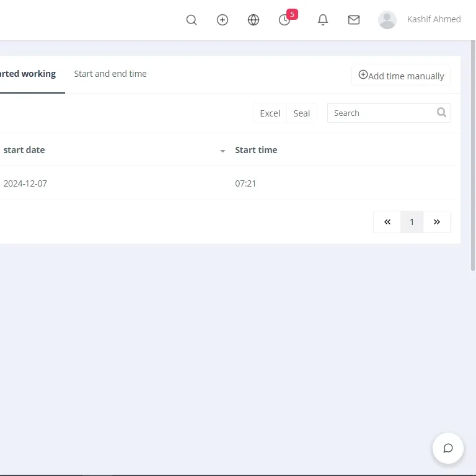Select the 2024-12-07 date cell
The image size is (476, 476).
[x=25, y=183]
